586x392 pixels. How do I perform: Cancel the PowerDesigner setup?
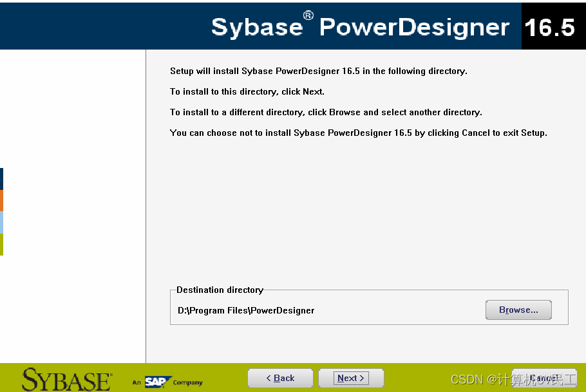[x=544, y=378]
